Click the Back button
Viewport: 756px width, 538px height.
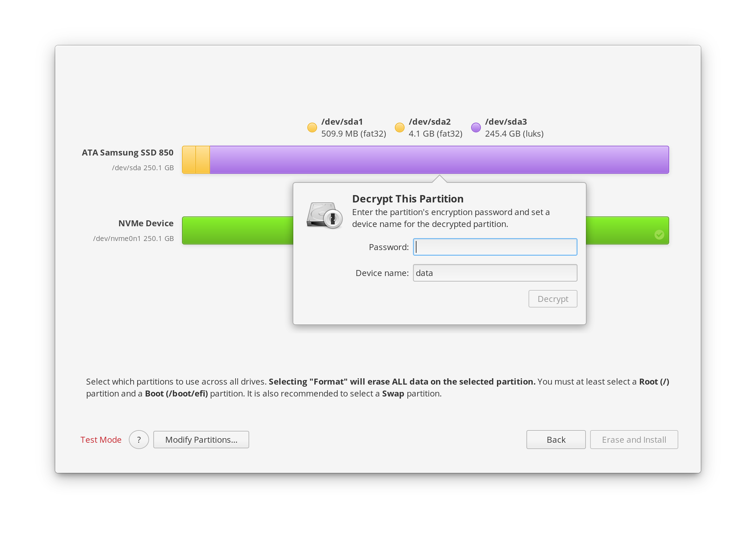pos(555,439)
